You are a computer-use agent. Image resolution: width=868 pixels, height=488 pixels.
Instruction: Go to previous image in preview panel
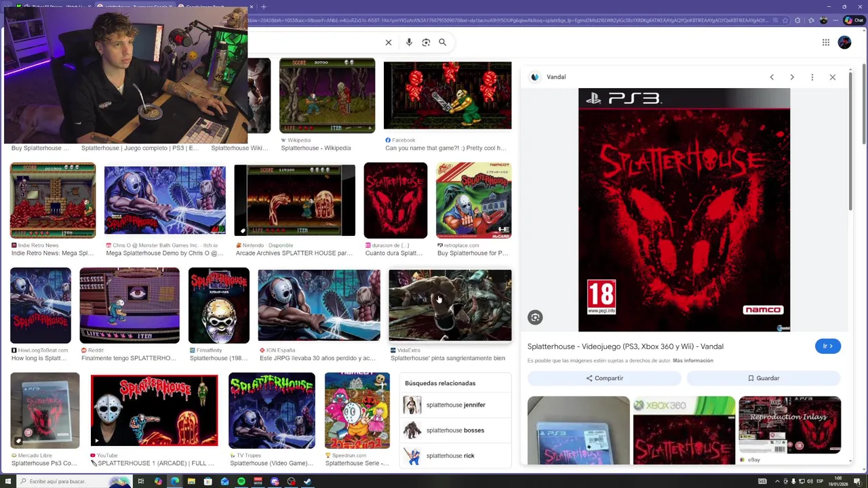pyautogui.click(x=772, y=77)
